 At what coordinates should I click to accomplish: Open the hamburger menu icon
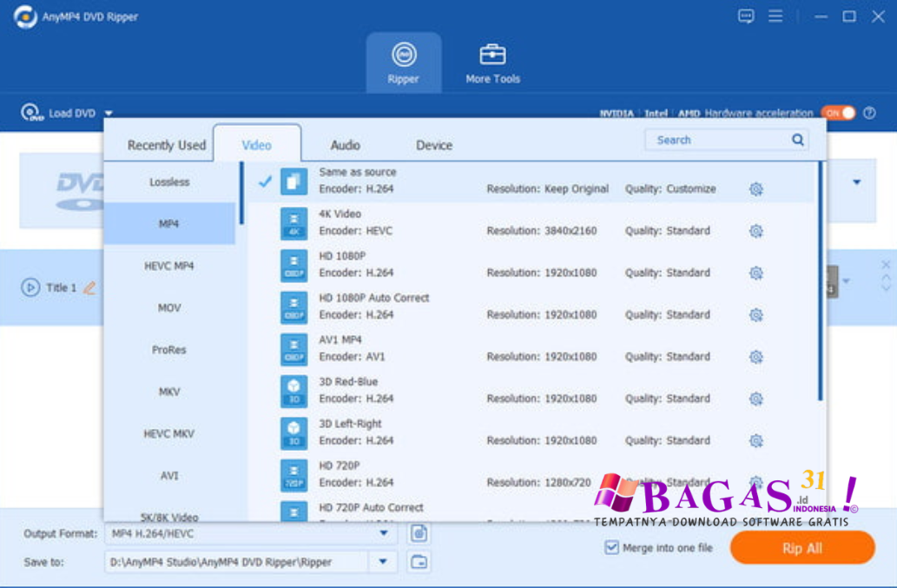click(775, 16)
